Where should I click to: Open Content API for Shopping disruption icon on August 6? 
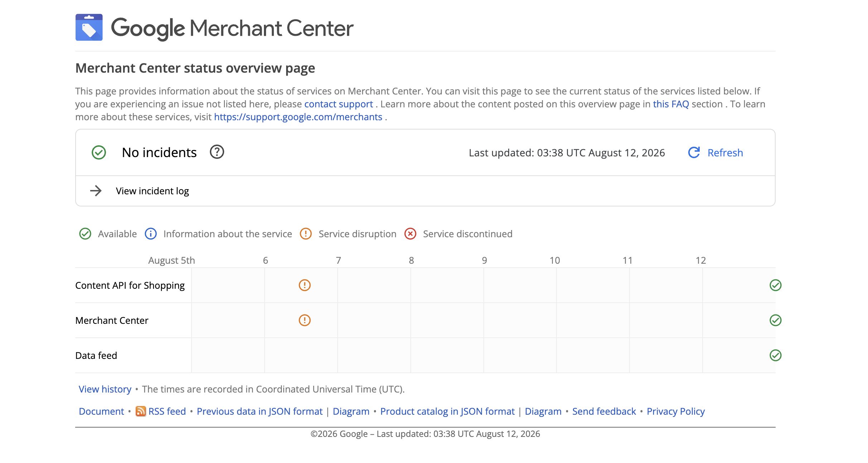pyautogui.click(x=305, y=285)
